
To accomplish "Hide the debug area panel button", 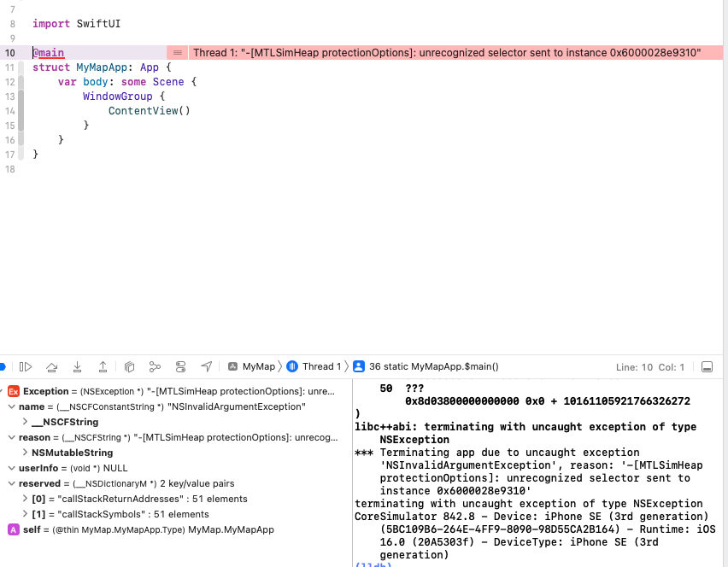I will pos(707,367).
